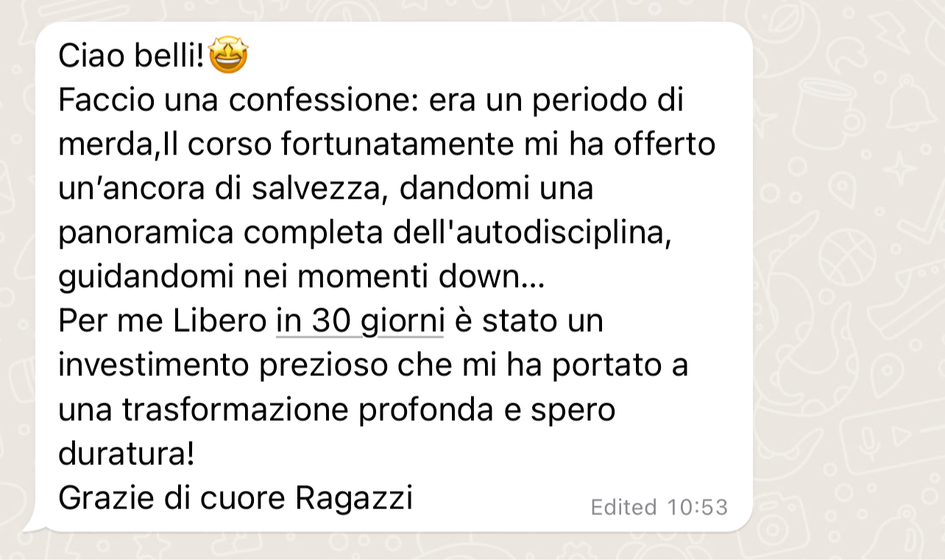
Task: Tap the message bubble tail corner
Action: [x=34, y=524]
